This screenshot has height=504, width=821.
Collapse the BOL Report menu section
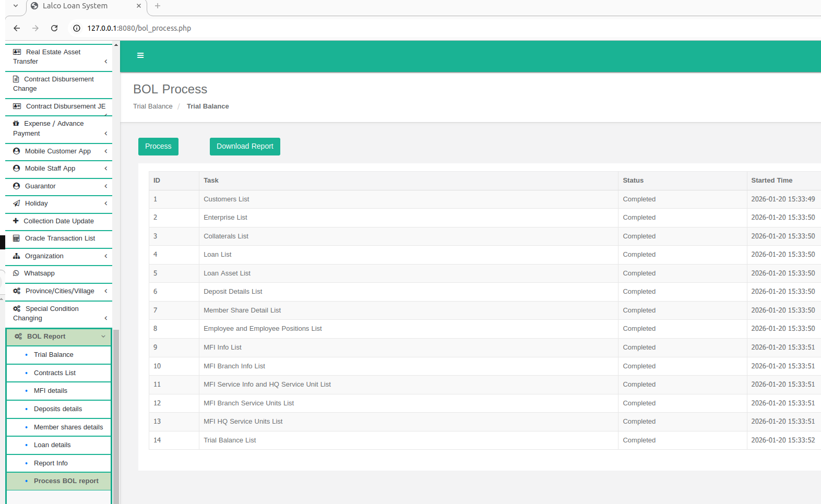pos(103,337)
